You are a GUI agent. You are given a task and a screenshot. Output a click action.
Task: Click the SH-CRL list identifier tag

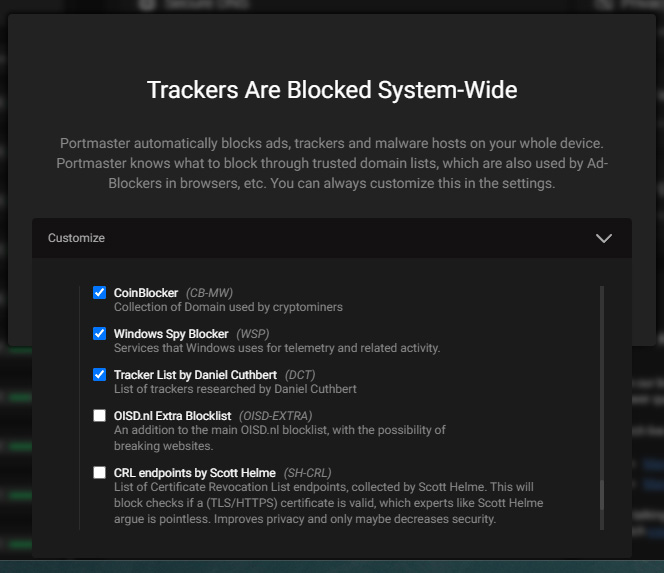click(x=307, y=473)
